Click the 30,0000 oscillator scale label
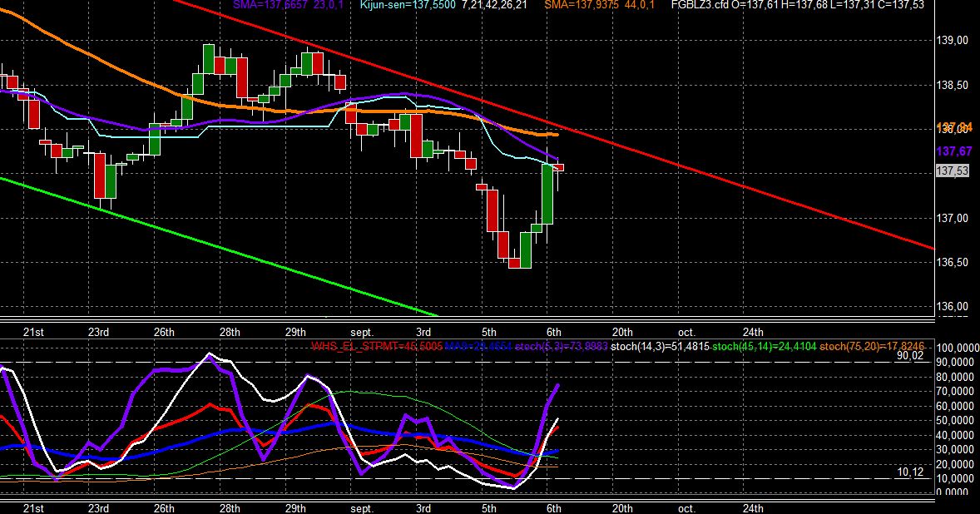 pyautogui.click(x=954, y=450)
